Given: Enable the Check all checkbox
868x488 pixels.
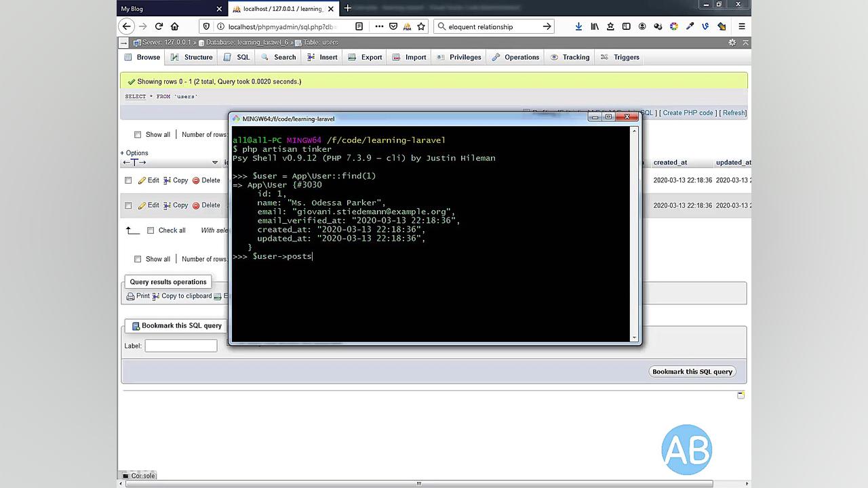Looking at the screenshot, I should pos(151,230).
